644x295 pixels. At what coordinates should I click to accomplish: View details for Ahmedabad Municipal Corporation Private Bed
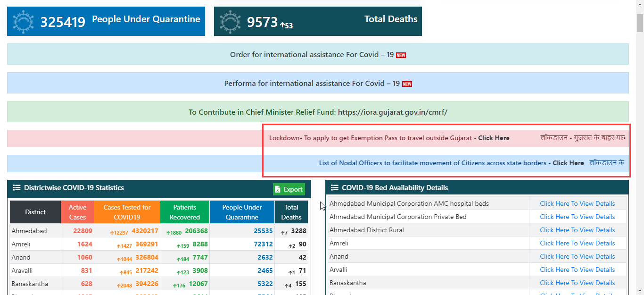pos(578,217)
